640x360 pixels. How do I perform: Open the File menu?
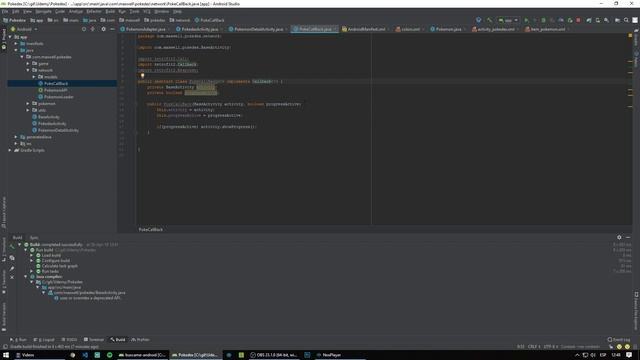tap(5, 11)
